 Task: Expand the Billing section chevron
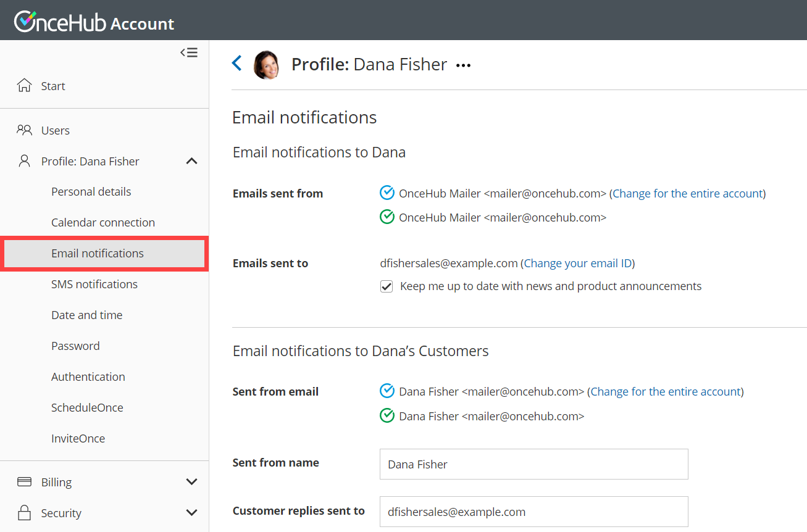click(x=191, y=482)
